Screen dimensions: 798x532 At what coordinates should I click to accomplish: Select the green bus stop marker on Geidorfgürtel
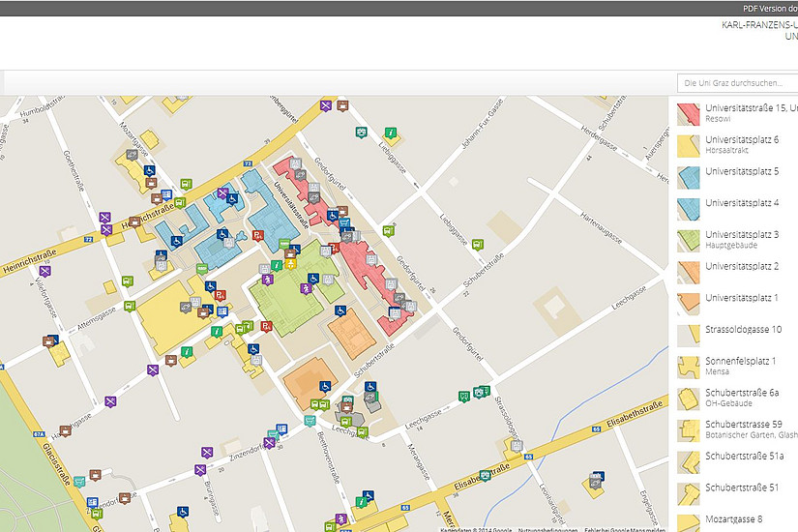pyautogui.click(x=388, y=231)
